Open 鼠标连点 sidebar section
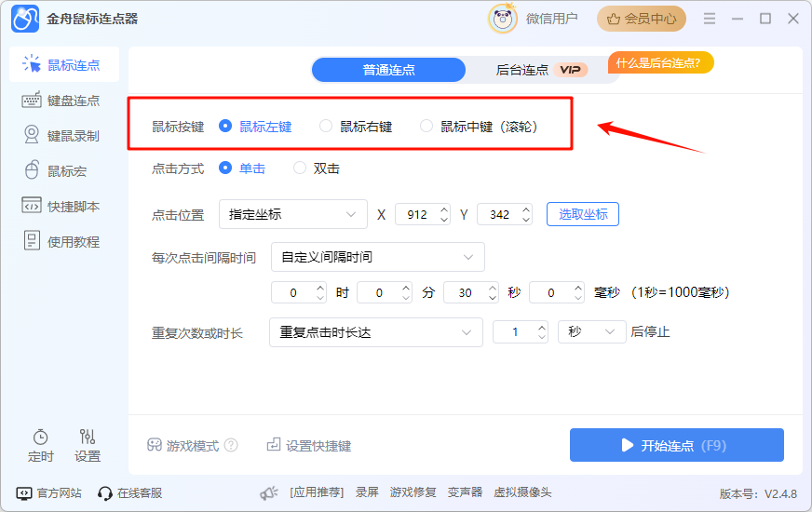Viewport: 812px width, 512px height. pos(64,65)
